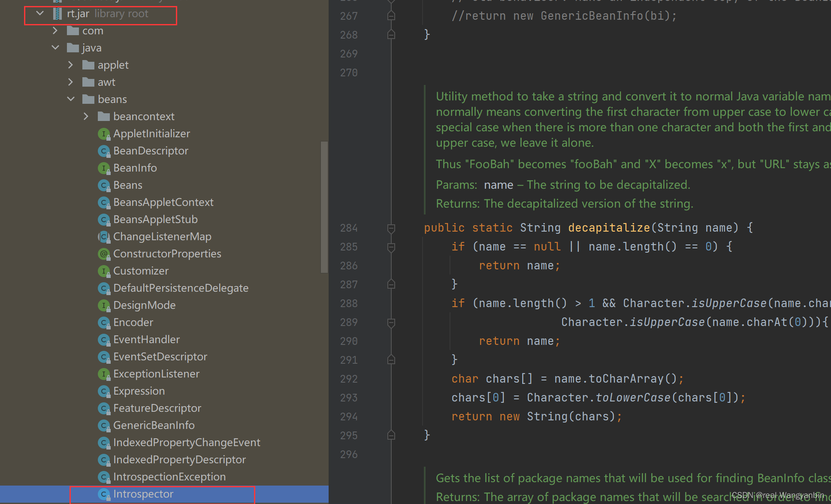Open BeanDescriptor in the tree

tap(151, 151)
